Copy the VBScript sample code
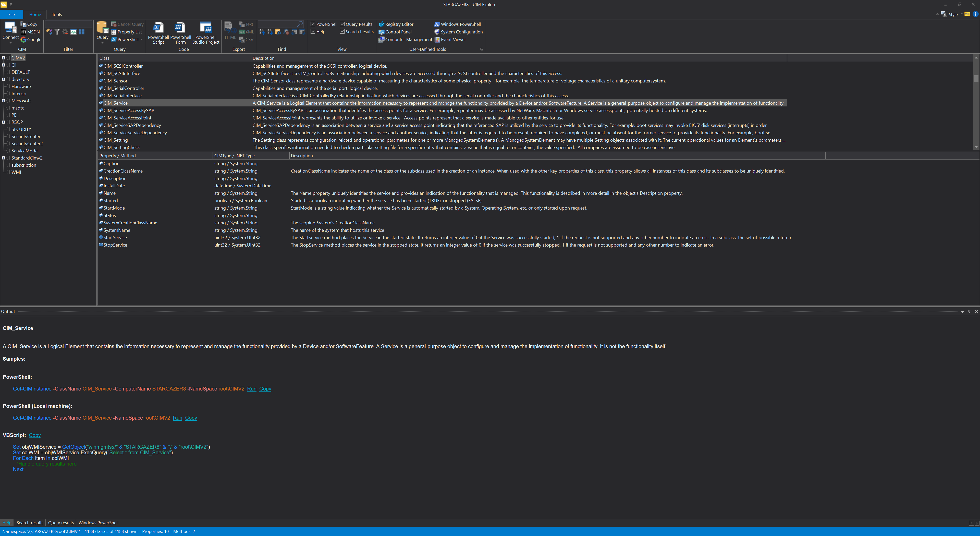 (x=35, y=435)
